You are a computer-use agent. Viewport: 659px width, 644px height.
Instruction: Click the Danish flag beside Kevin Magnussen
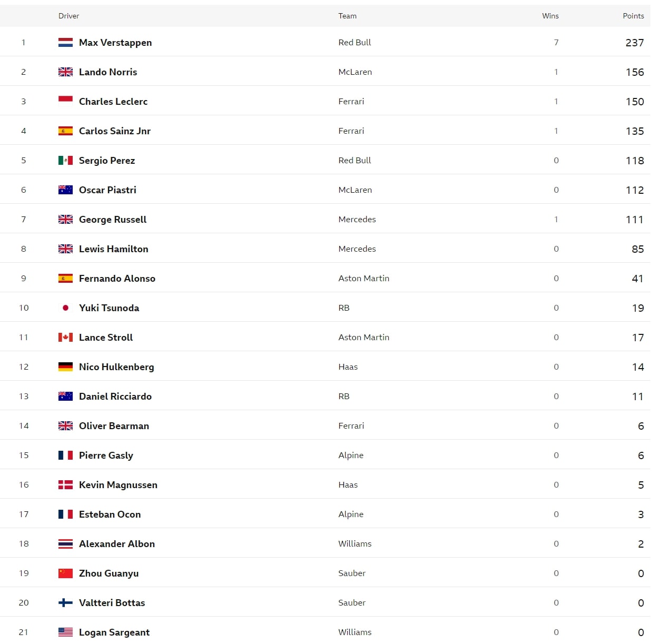[x=65, y=485]
